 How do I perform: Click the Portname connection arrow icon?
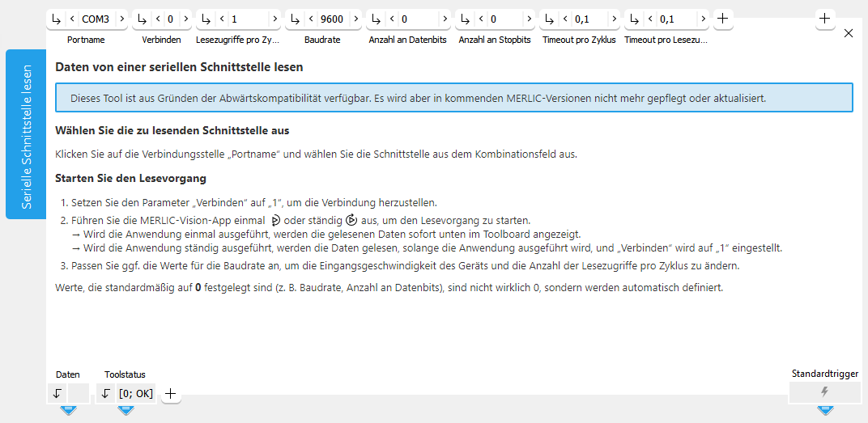point(56,19)
